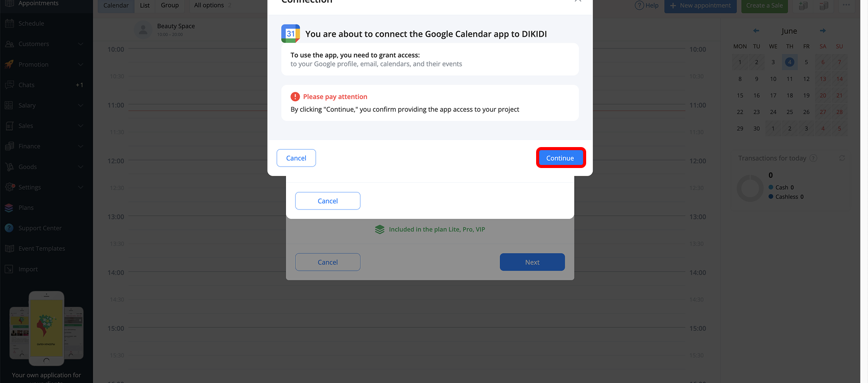This screenshot has width=868, height=383.
Task: Click the Plans layers icon
Action: coord(9,208)
